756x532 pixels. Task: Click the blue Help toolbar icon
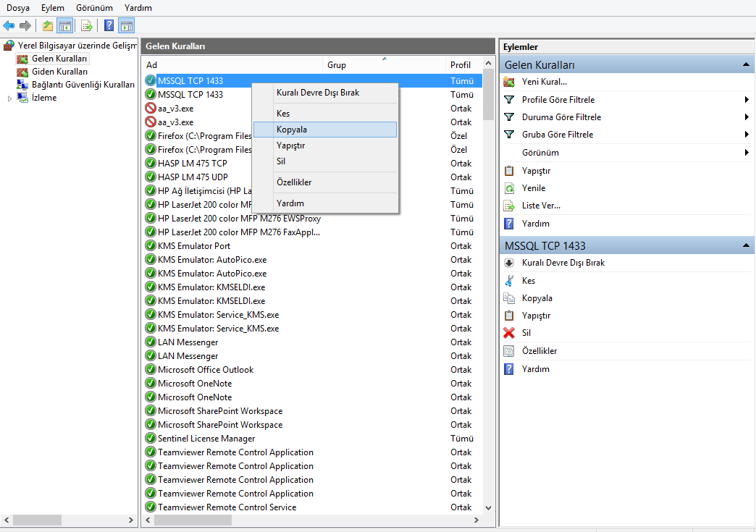[109, 26]
